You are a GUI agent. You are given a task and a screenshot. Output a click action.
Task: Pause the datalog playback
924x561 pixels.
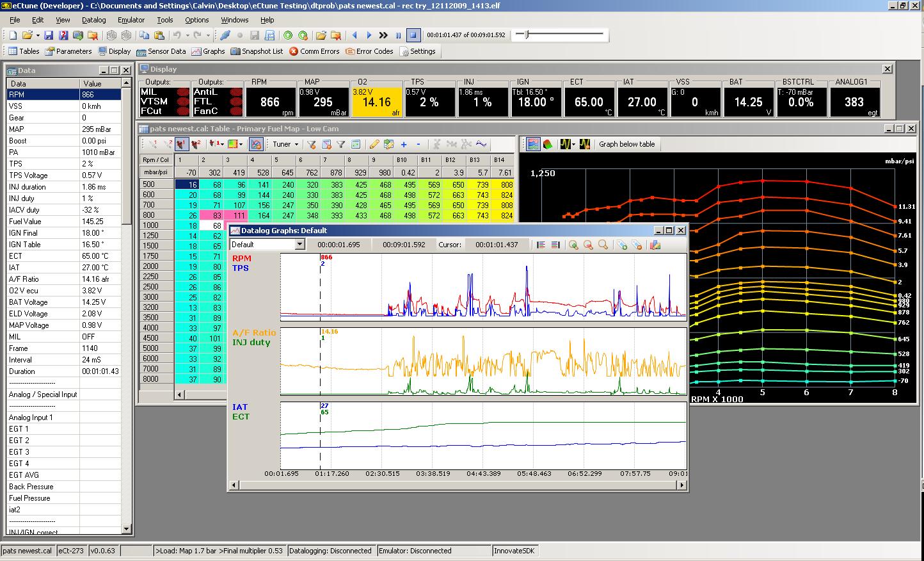398,35
